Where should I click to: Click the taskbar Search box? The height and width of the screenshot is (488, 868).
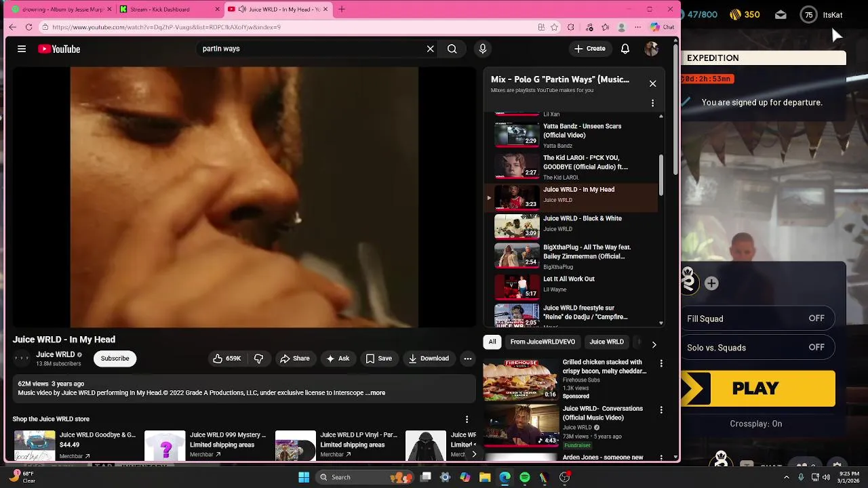click(x=366, y=477)
